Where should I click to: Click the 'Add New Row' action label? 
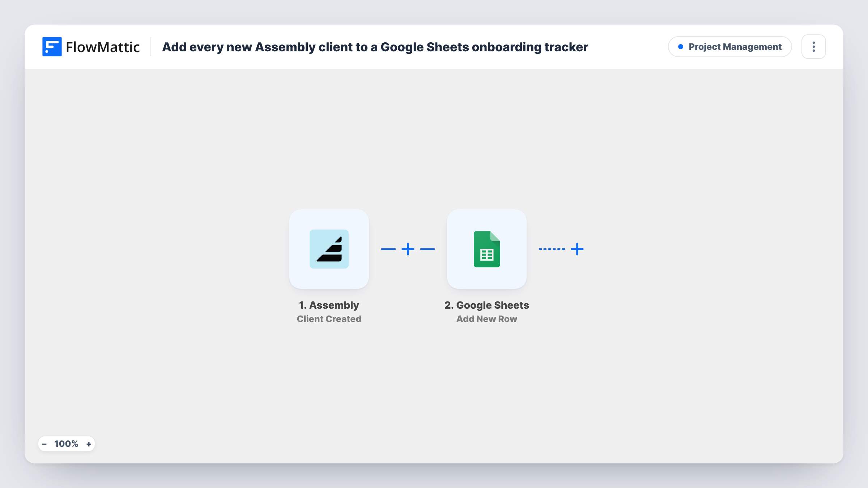pos(487,319)
